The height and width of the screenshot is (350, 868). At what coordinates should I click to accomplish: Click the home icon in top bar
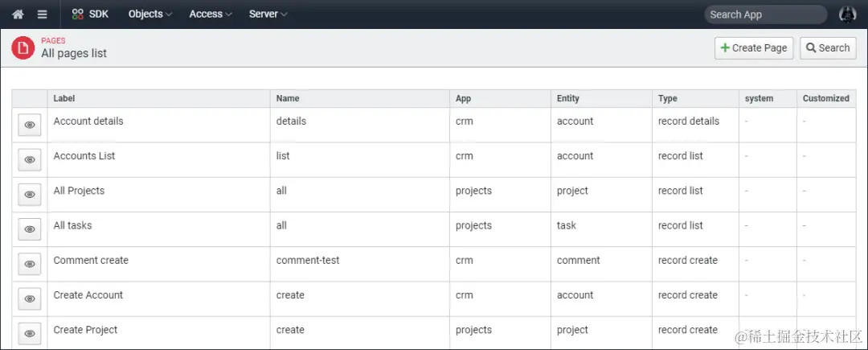pyautogui.click(x=18, y=14)
